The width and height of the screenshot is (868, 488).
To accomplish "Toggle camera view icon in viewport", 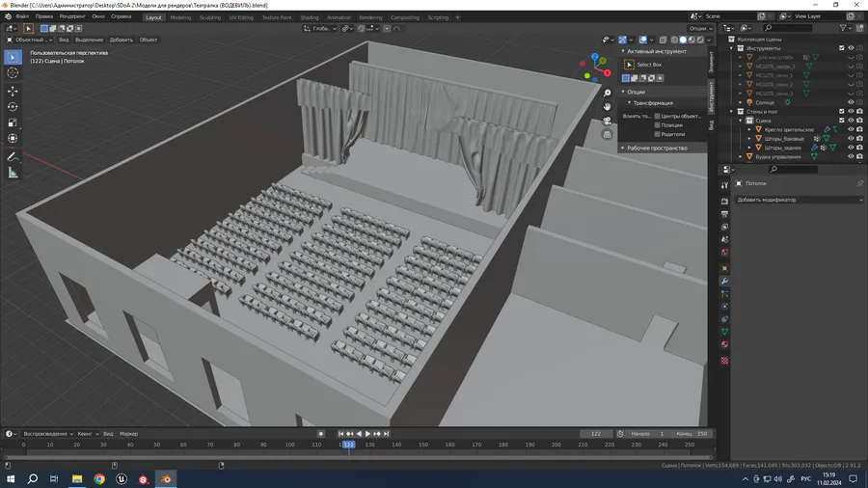I will pyautogui.click(x=608, y=120).
